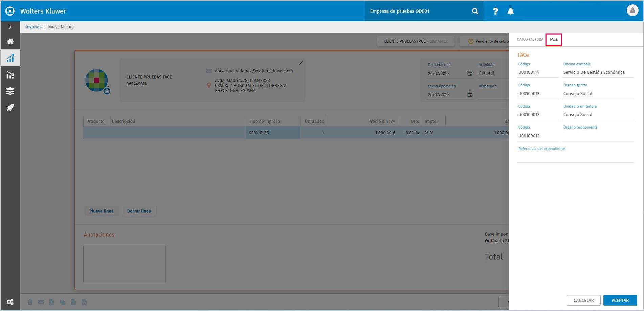Click the CLIENTE PRUEBAS FACE chip
The height and width of the screenshot is (311, 644).
tap(416, 41)
